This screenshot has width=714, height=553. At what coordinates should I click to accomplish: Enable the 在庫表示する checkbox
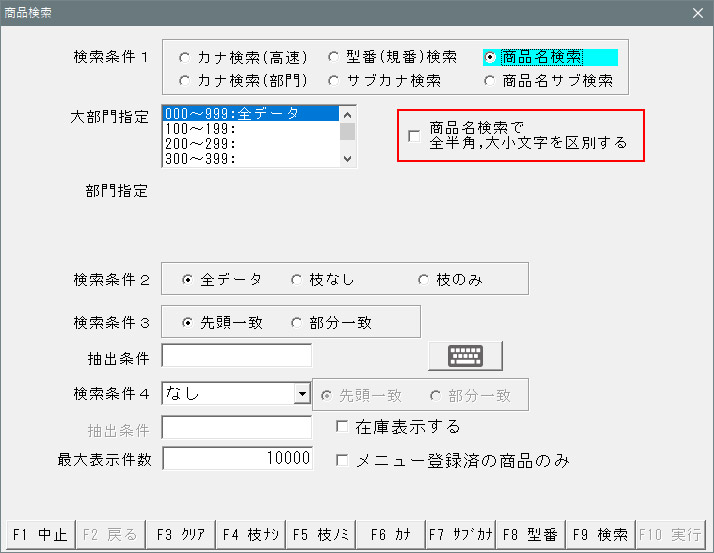pos(342,427)
